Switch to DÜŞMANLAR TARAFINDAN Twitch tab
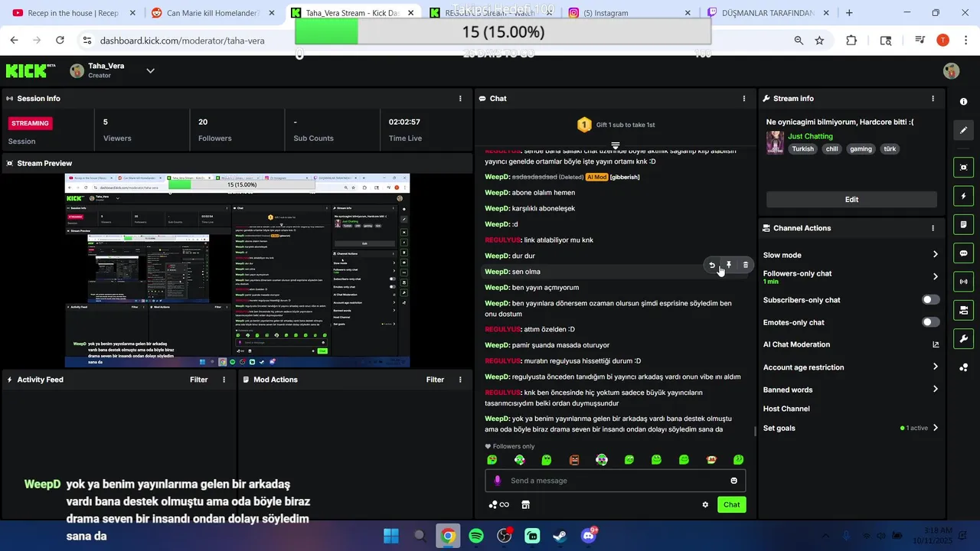 click(x=766, y=13)
